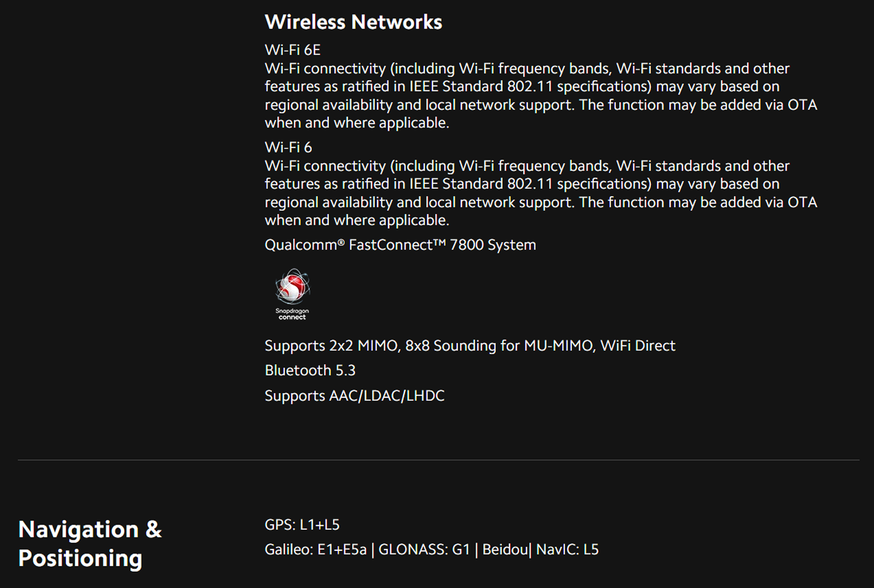Click the Wi-Fi 6E label
874x588 pixels.
click(x=292, y=49)
